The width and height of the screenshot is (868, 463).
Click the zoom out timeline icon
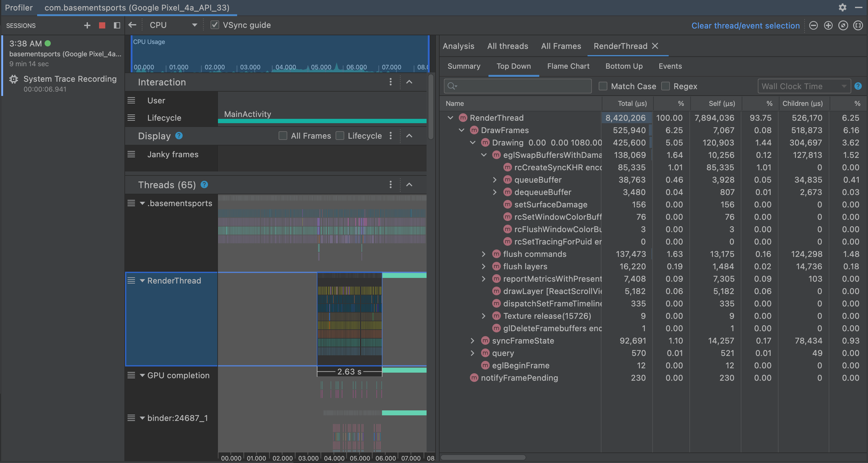pyautogui.click(x=813, y=26)
